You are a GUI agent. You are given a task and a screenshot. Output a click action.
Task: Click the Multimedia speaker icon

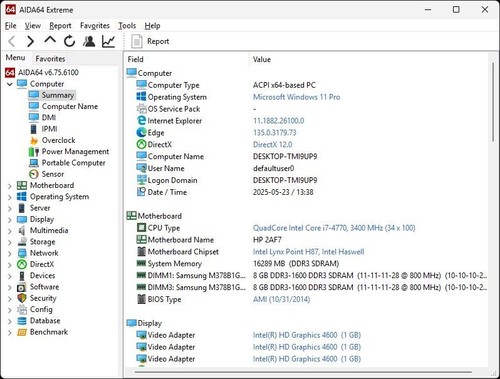(x=22, y=230)
